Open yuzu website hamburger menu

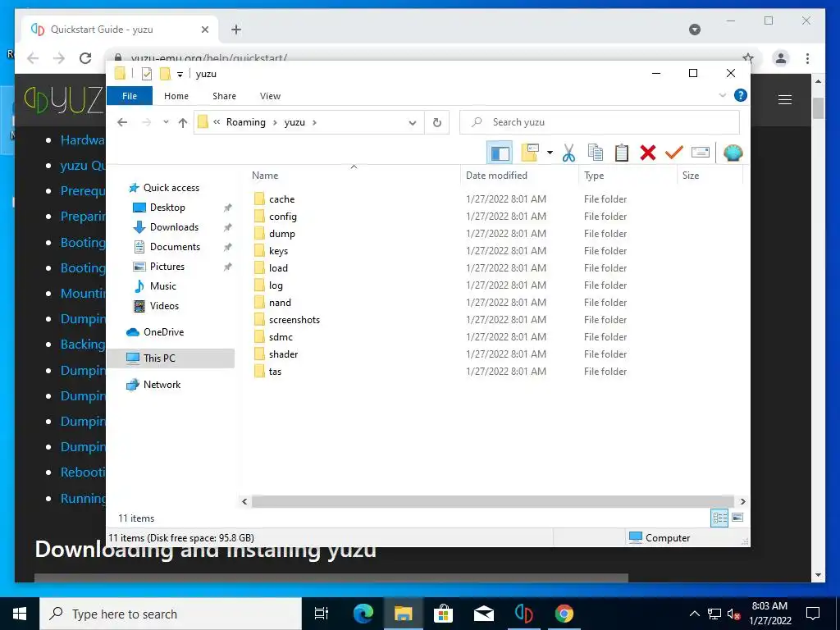785,99
